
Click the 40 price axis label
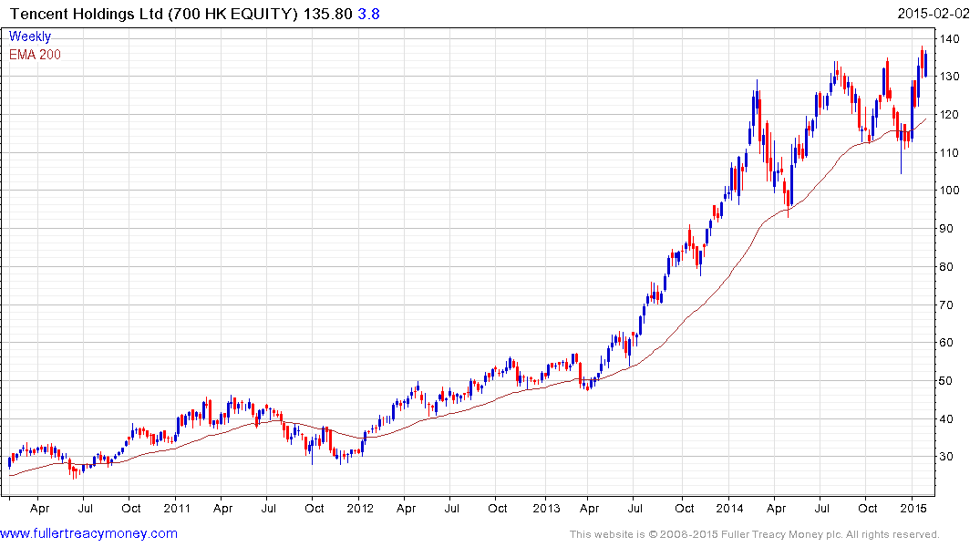click(945, 418)
